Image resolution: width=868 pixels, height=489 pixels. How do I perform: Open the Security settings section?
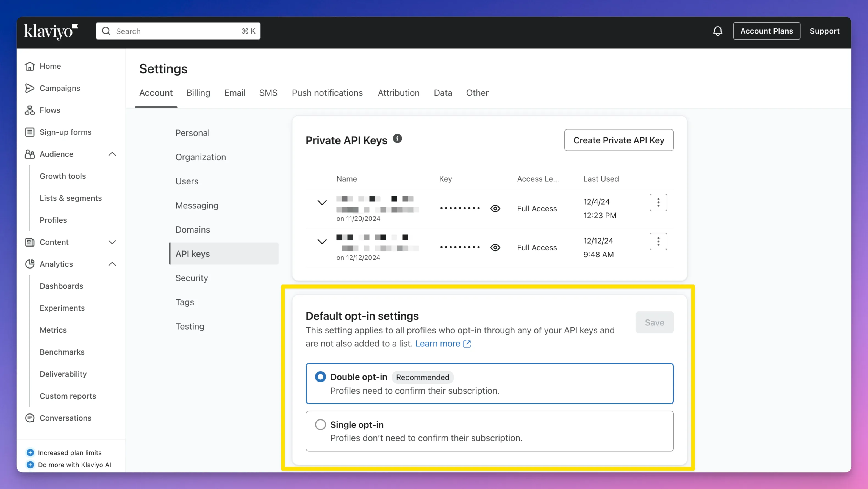tap(192, 278)
